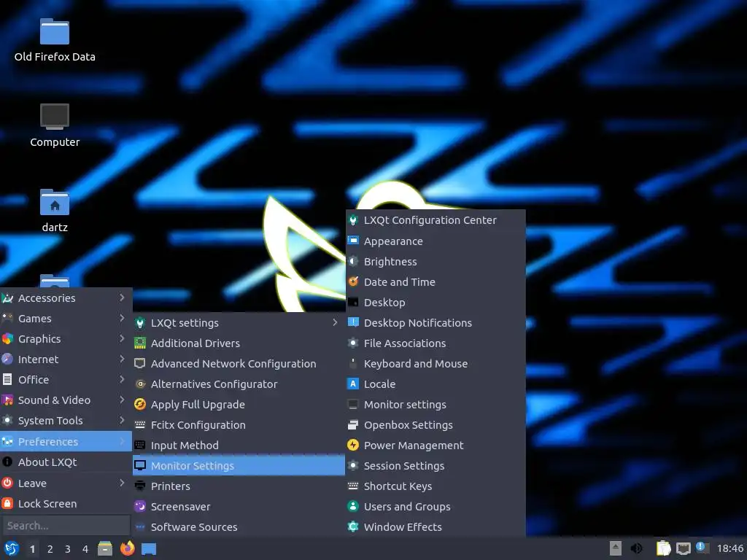The image size is (747, 560).
Task: Click the clipboard manager tray icon
Action: (663, 548)
